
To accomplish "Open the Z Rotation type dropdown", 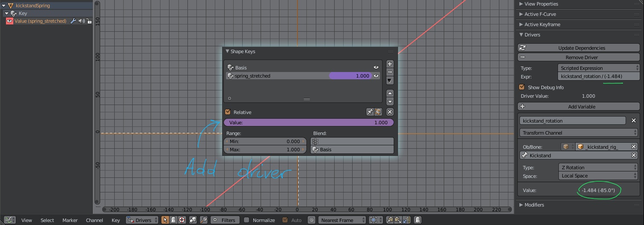I will (599, 168).
